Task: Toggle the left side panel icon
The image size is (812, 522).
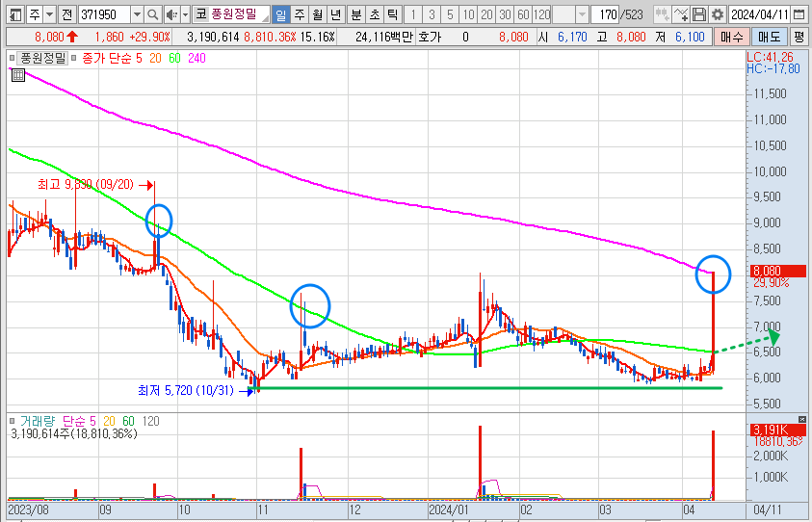Action: pyautogui.click(x=15, y=14)
